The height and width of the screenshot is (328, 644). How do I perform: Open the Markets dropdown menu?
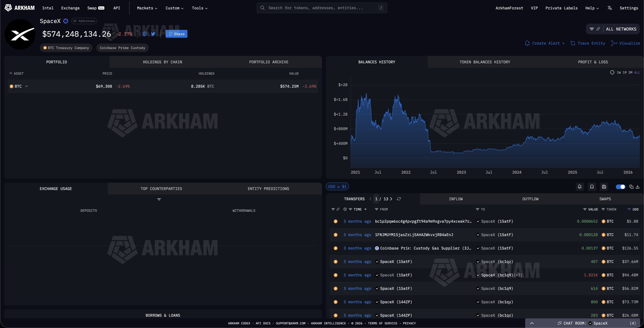pyautogui.click(x=147, y=8)
